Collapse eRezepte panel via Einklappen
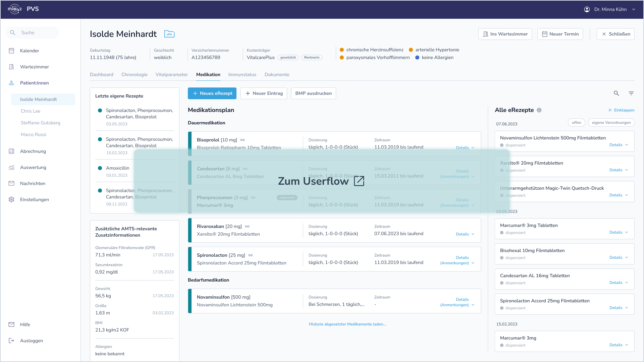 621,110
